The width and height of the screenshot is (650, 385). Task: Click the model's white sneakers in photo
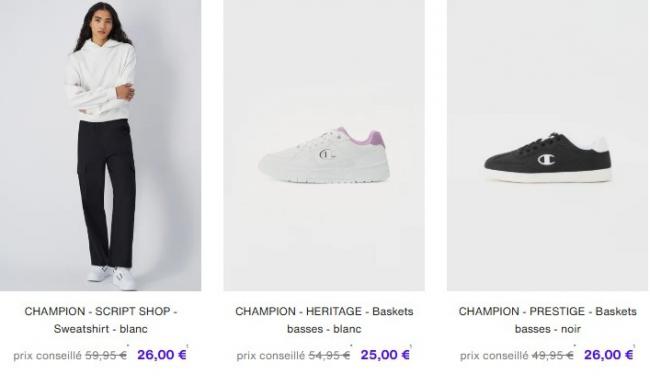(112, 276)
